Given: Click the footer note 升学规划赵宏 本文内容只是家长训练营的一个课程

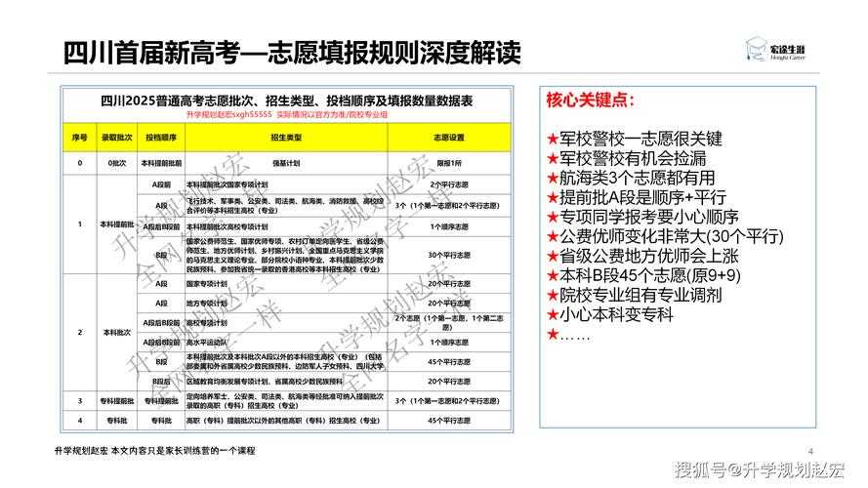Looking at the screenshot, I should tap(155, 450).
